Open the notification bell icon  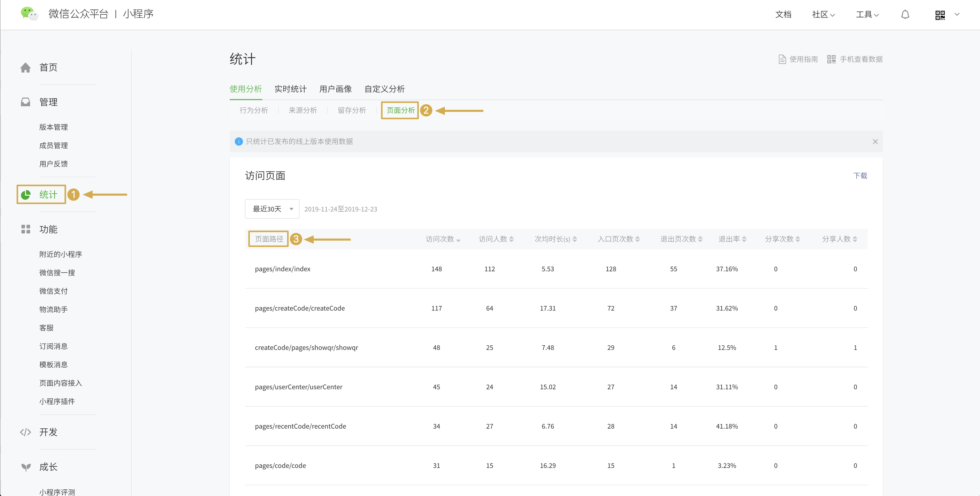(905, 14)
